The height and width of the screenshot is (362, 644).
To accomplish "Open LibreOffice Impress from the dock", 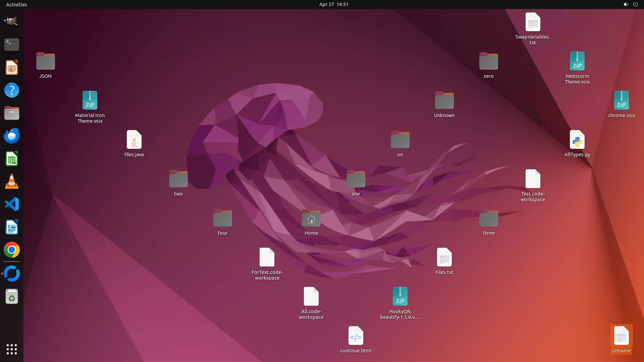I will (x=12, y=67).
